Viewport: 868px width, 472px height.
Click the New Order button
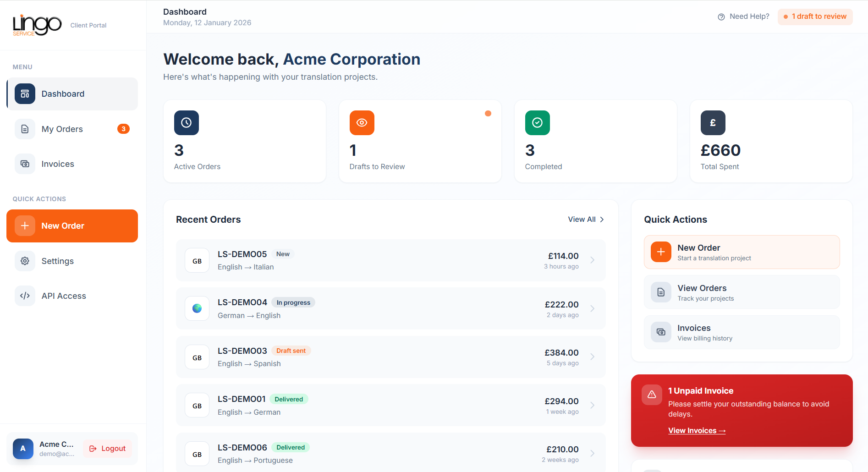click(x=72, y=225)
